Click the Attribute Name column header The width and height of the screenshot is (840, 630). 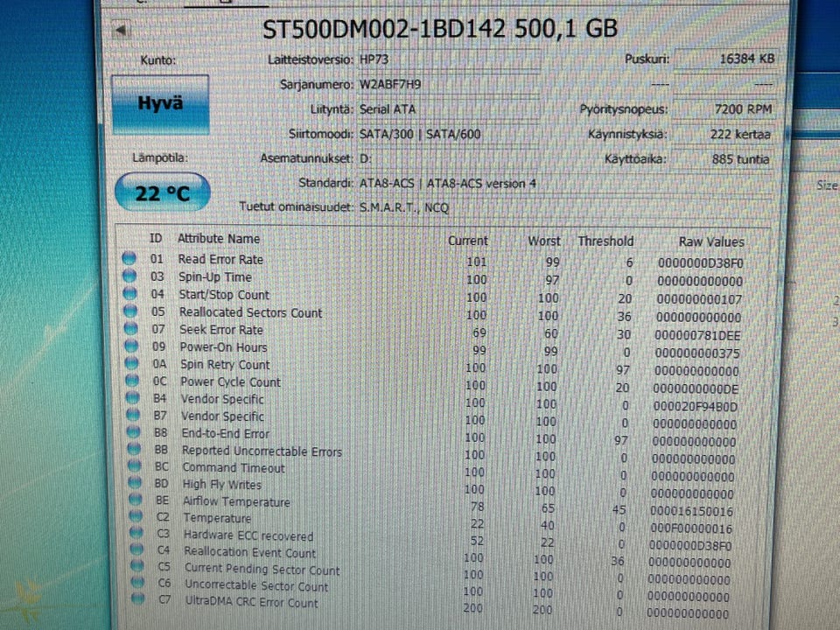point(219,239)
